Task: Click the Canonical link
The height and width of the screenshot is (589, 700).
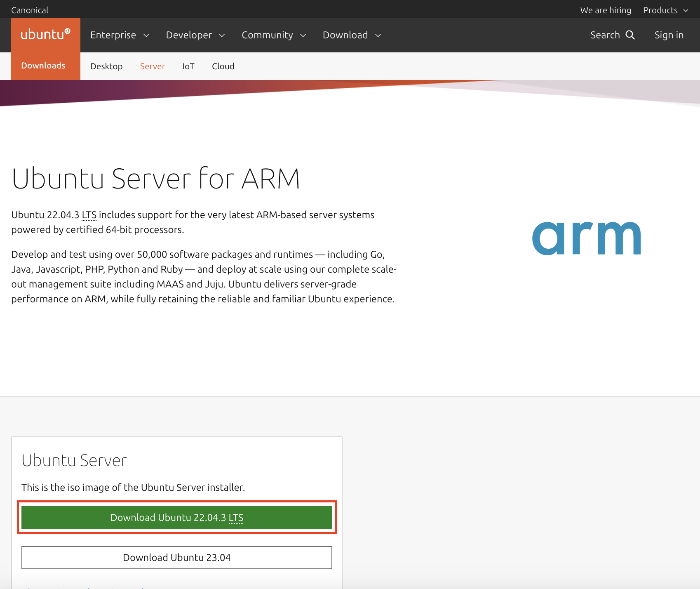Action: (30, 10)
